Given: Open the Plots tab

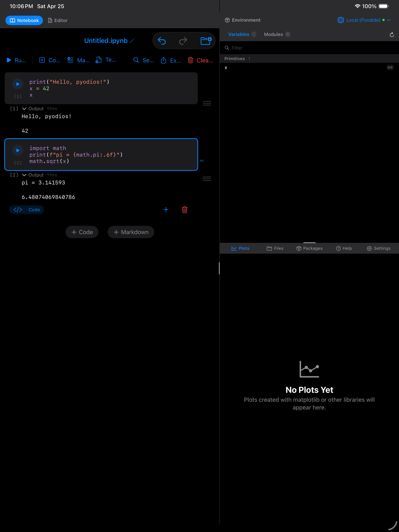Looking at the screenshot, I should [240, 248].
